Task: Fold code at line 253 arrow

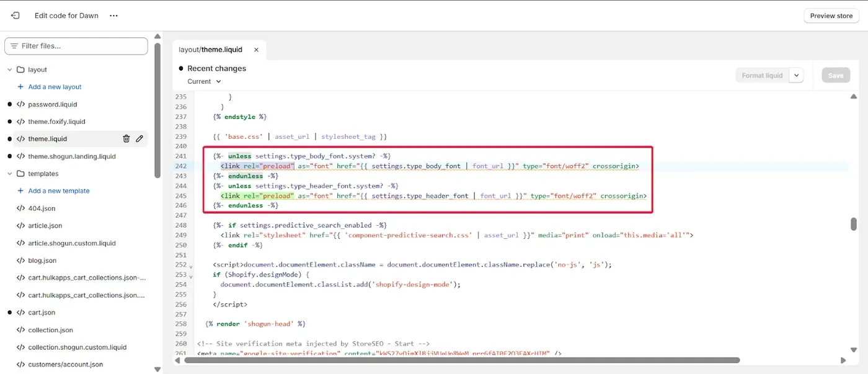Action: [190, 275]
